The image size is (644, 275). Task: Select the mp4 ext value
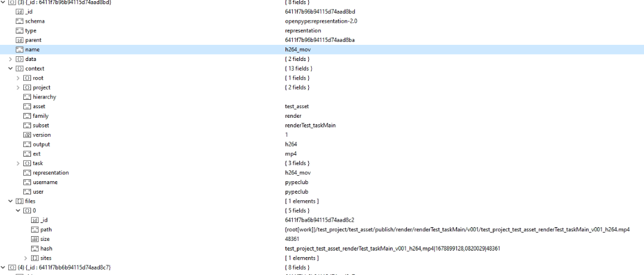pyautogui.click(x=290, y=154)
